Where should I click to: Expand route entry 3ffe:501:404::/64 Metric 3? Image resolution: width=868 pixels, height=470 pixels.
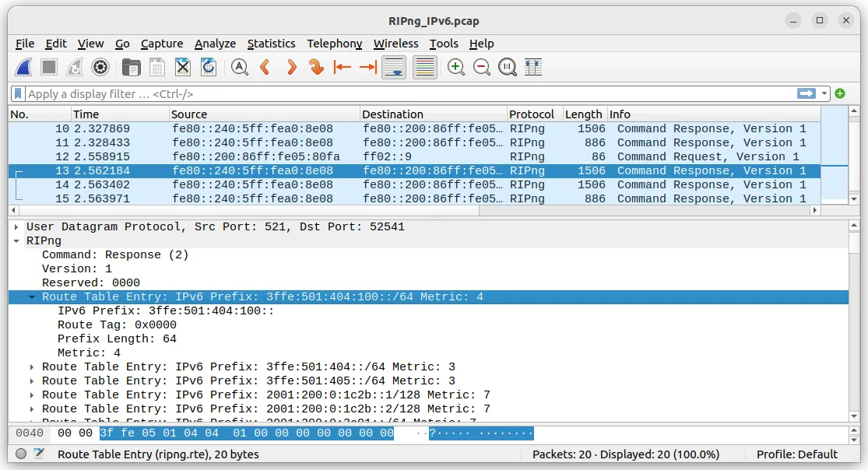pyautogui.click(x=32, y=367)
